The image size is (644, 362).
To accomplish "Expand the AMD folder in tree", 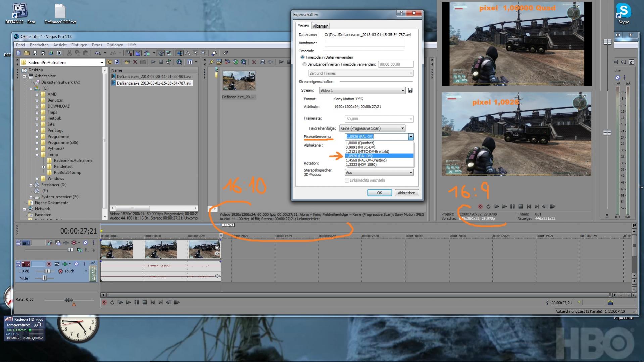I will [37, 94].
